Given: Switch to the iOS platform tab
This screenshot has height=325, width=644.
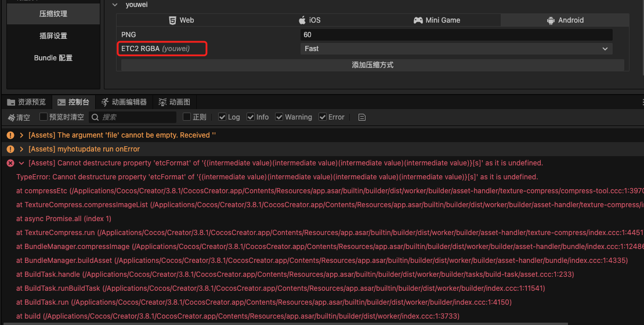Looking at the screenshot, I should click(309, 20).
